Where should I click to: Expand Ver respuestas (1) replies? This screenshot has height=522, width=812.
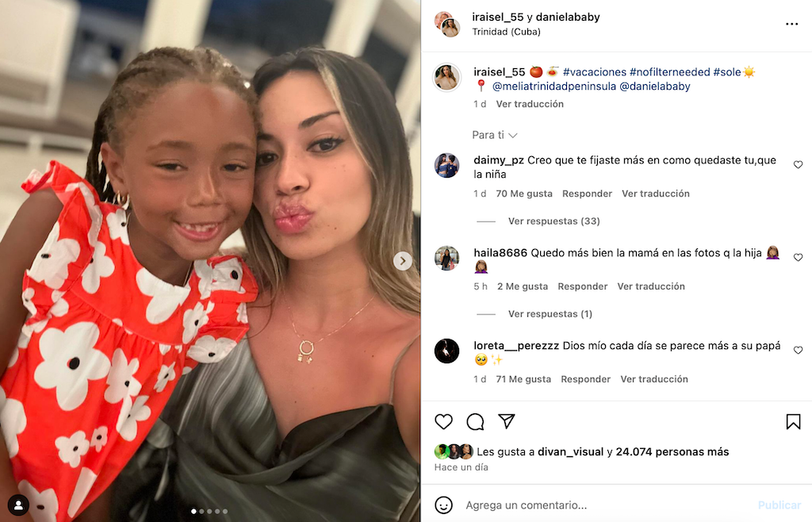coord(550,314)
